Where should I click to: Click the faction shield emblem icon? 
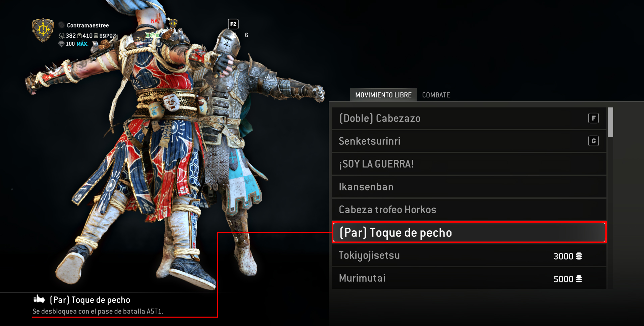(43, 30)
